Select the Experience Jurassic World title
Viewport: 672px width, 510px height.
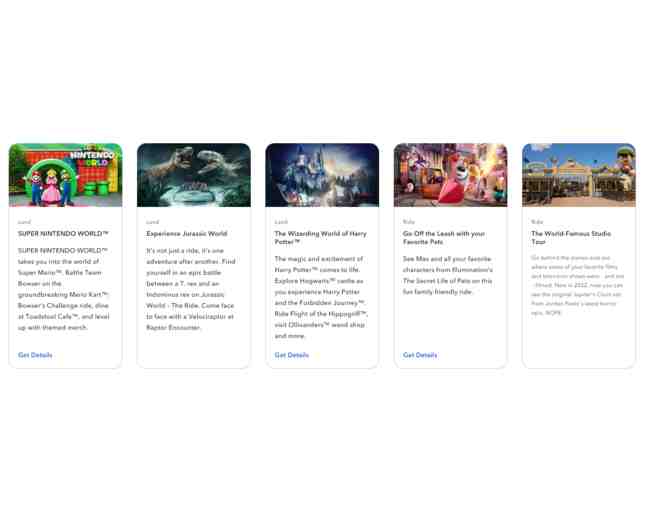[187, 234]
